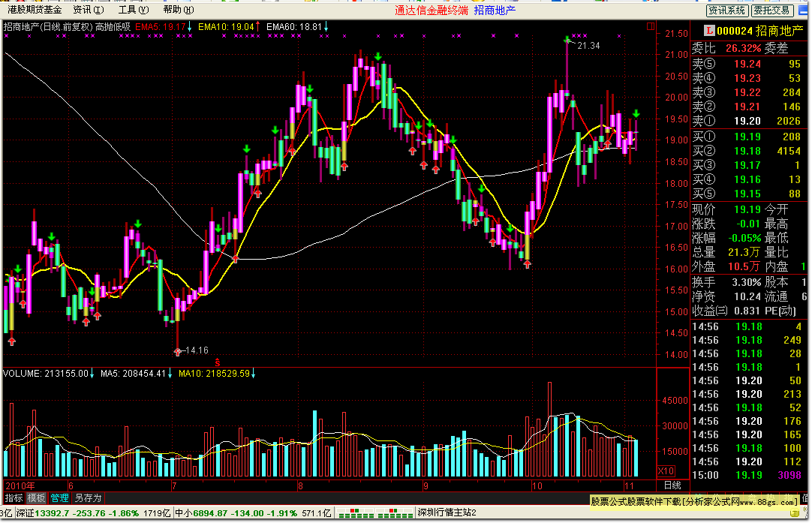The height and width of the screenshot is (523, 812).
Task: Click the month 8 label on time axis
Action: pyautogui.click(x=300, y=485)
